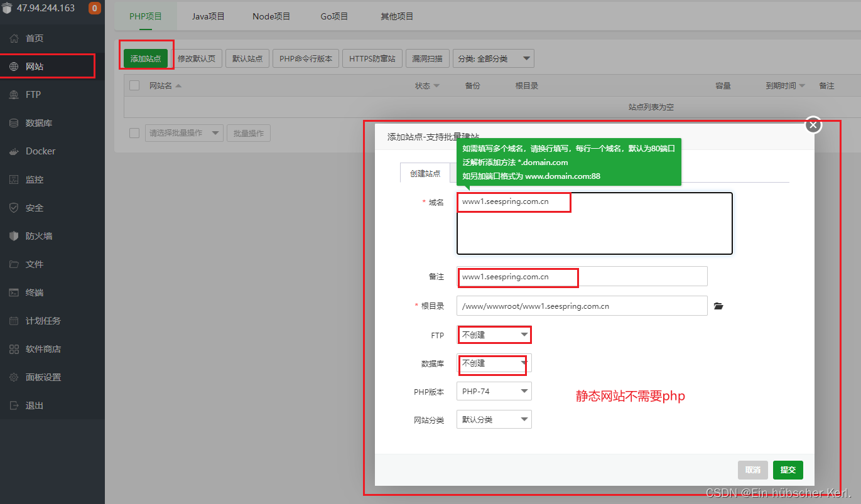Open the 数据库 不创建 dropdown
Viewport: 861px width, 504px height.
pyautogui.click(x=494, y=363)
